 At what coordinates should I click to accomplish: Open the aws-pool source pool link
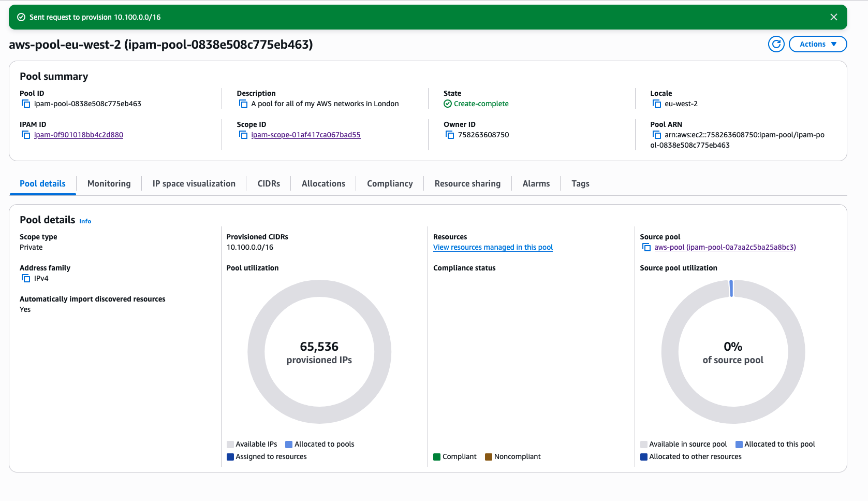(725, 248)
